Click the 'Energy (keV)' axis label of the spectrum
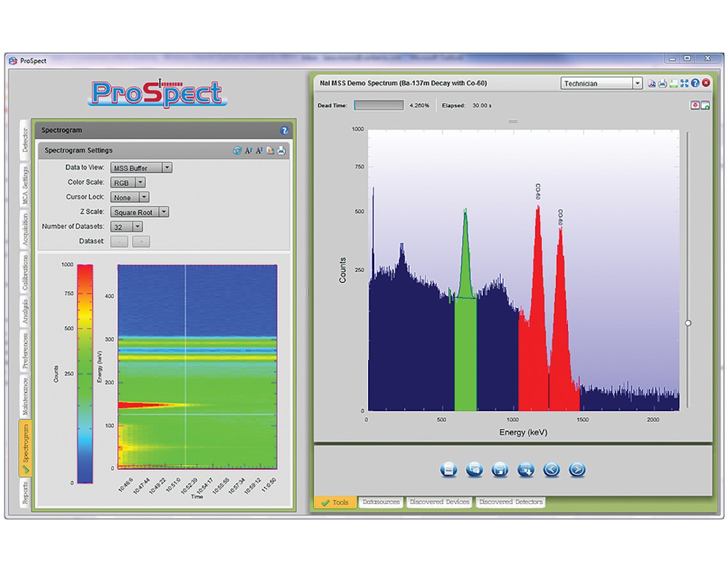Viewport: 728px width, 571px height. 523,432
